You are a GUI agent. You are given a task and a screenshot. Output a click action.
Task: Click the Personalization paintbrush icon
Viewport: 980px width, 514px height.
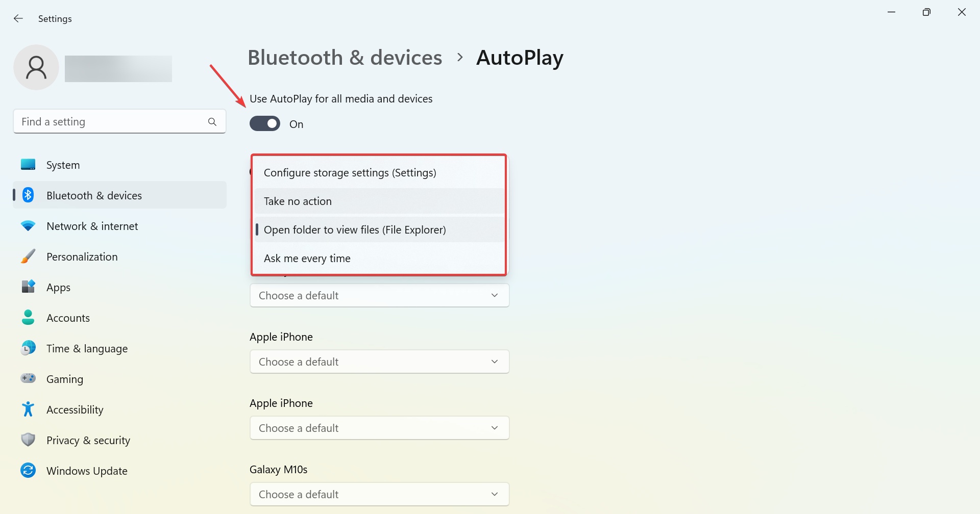pyautogui.click(x=28, y=256)
